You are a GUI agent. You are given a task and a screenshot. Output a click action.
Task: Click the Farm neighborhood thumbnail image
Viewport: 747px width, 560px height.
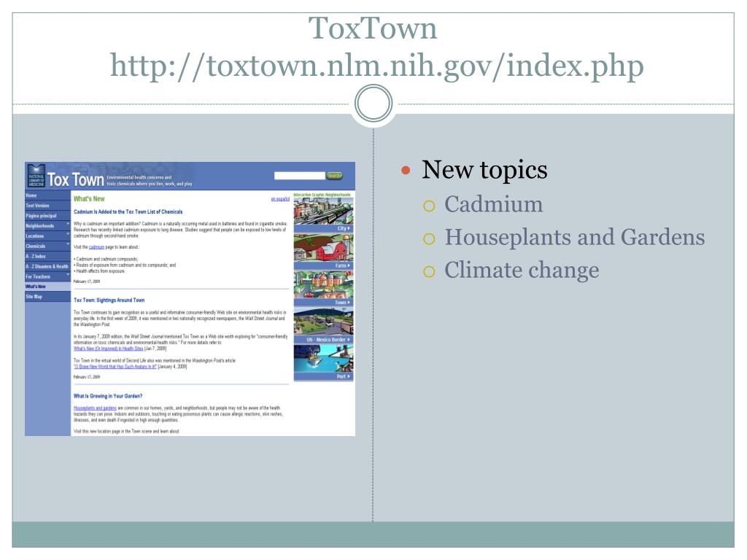tap(323, 248)
